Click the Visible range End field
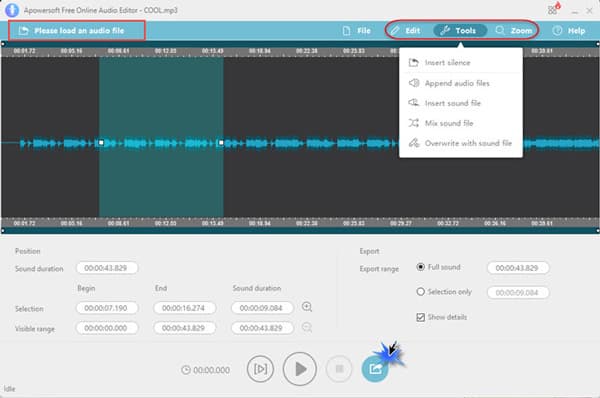 tap(184, 328)
